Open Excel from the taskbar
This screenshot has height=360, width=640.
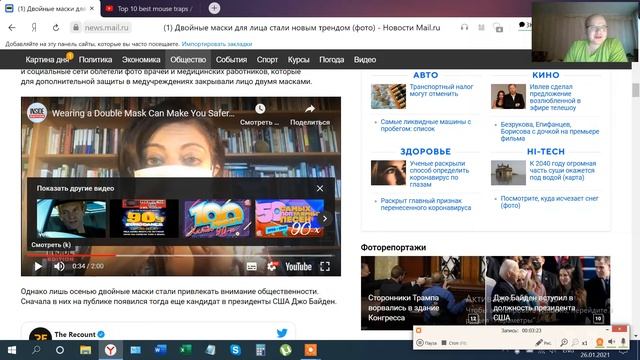[x=186, y=350]
